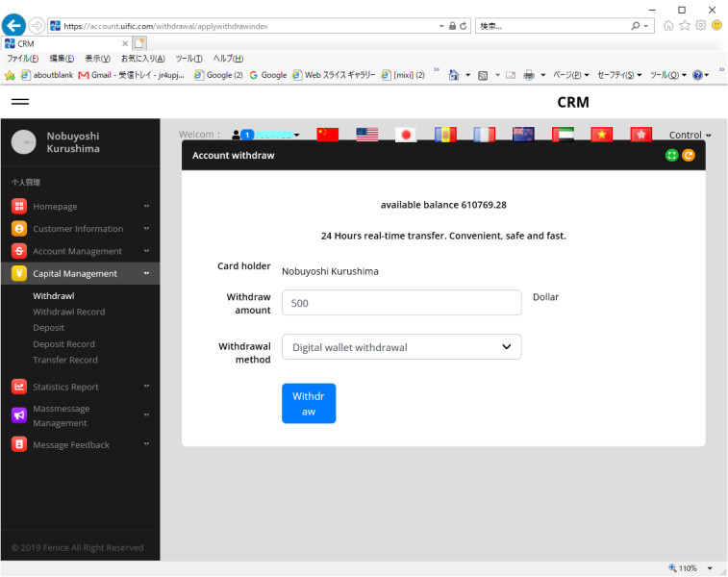Click the Massmessage Management megaphone icon
The width and height of the screenshot is (728, 577).
(x=19, y=415)
